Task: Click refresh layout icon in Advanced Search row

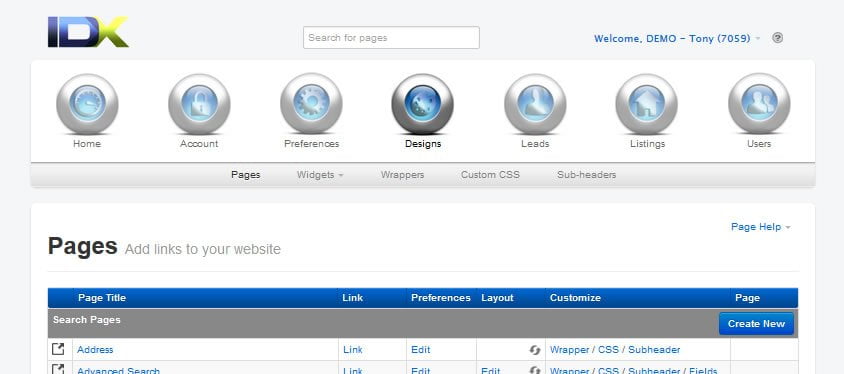Action: pyautogui.click(x=534, y=370)
